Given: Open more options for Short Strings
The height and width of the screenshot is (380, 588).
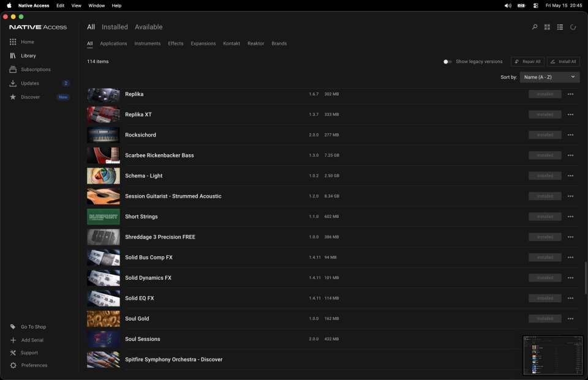Looking at the screenshot, I should (570, 217).
